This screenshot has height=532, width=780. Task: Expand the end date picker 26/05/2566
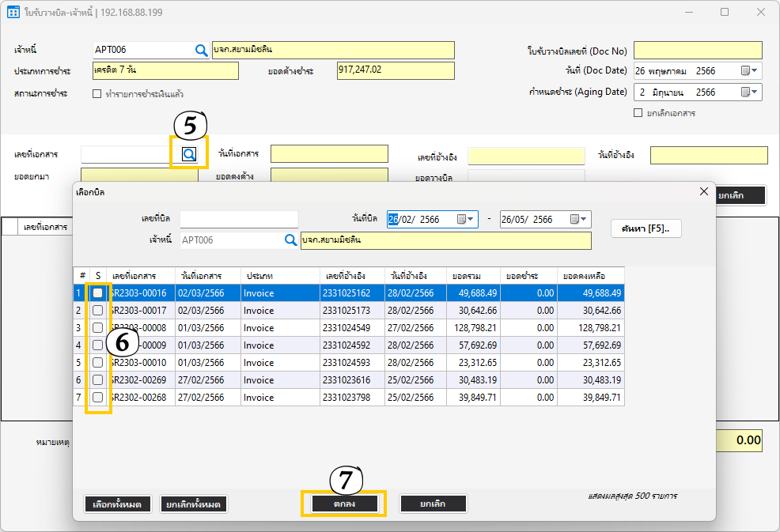tap(578, 220)
